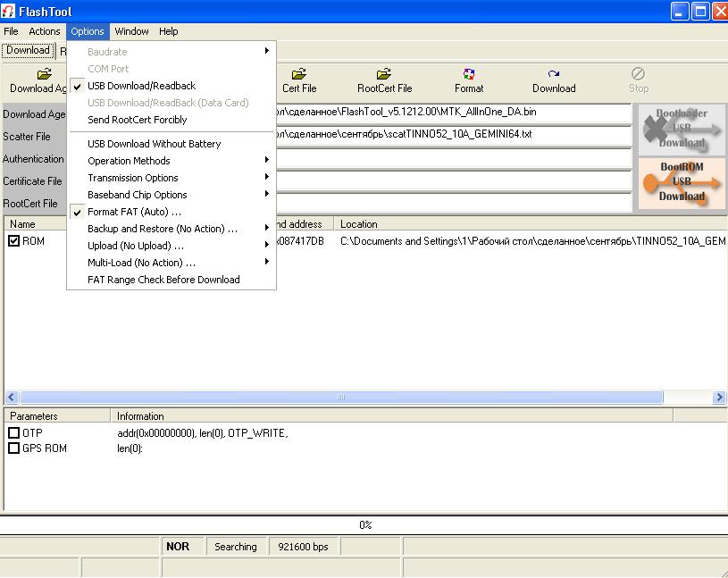Toggle the ROM checkbox in file list

(x=14, y=241)
